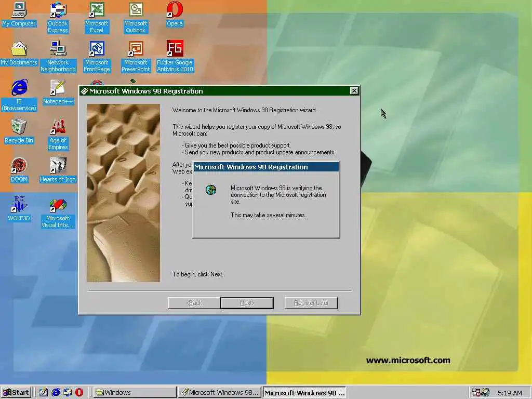
Task: Click Outlook Express quick launch icon
Action: tap(68, 393)
